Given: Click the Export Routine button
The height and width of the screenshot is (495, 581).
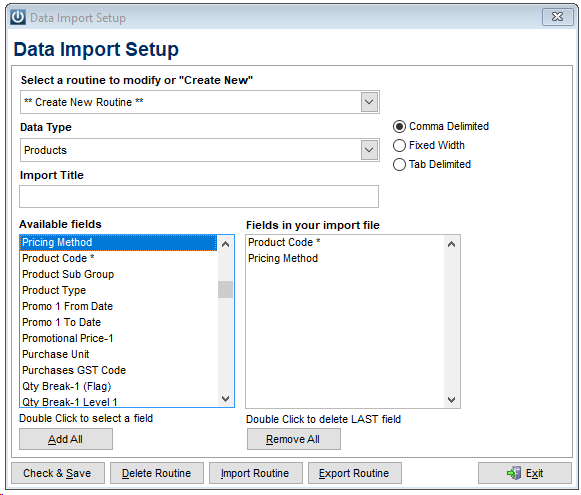Looking at the screenshot, I should click(x=355, y=473).
